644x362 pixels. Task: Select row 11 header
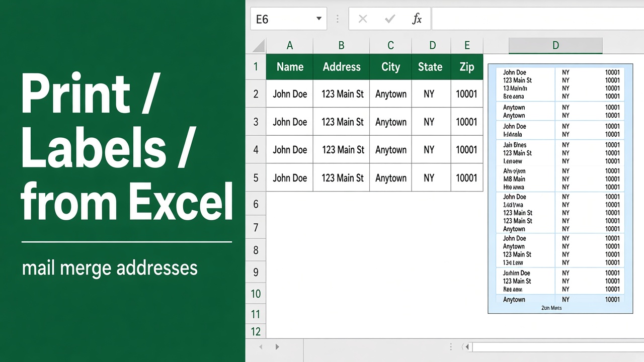(256, 314)
